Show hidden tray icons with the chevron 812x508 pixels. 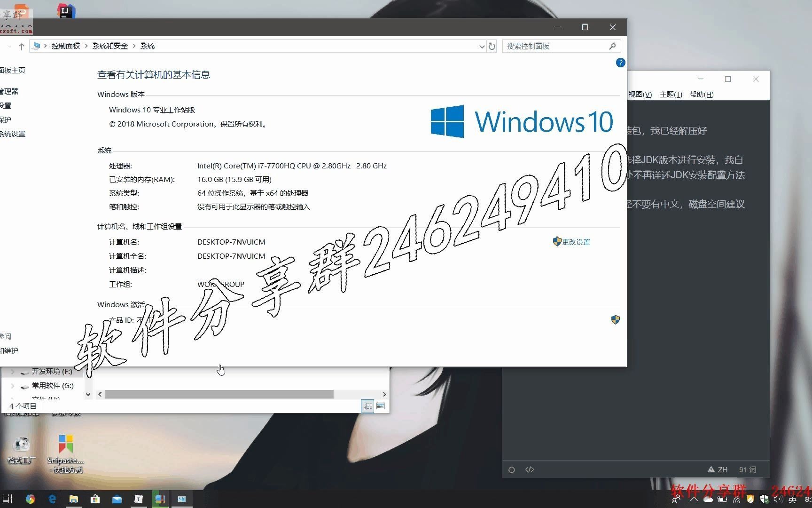coord(694,500)
